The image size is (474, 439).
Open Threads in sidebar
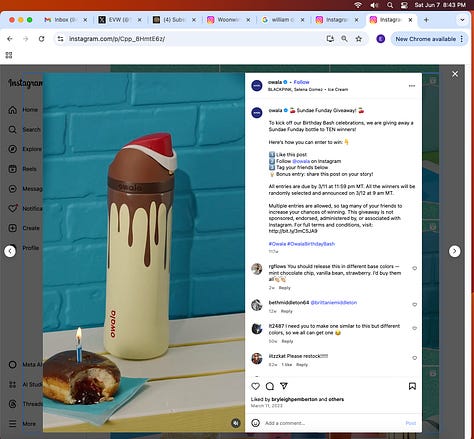pyautogui.click(x=25, y=404)
